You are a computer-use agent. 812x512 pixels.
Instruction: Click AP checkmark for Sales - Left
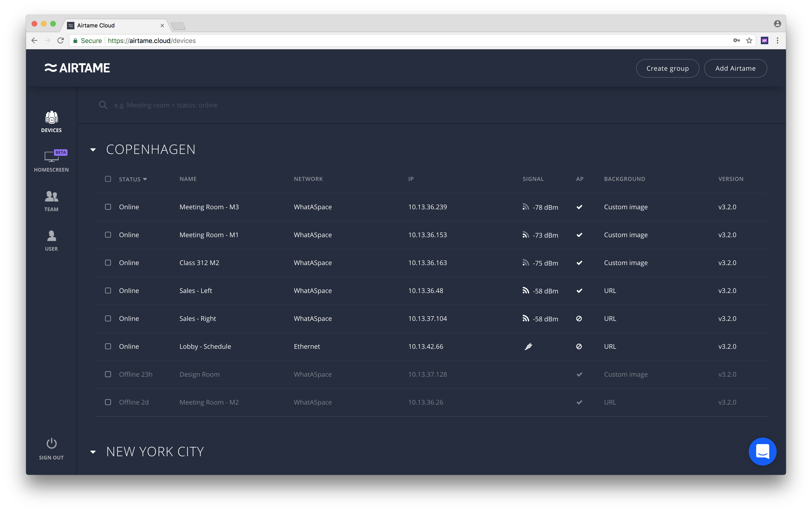click(x=579, y=291)
